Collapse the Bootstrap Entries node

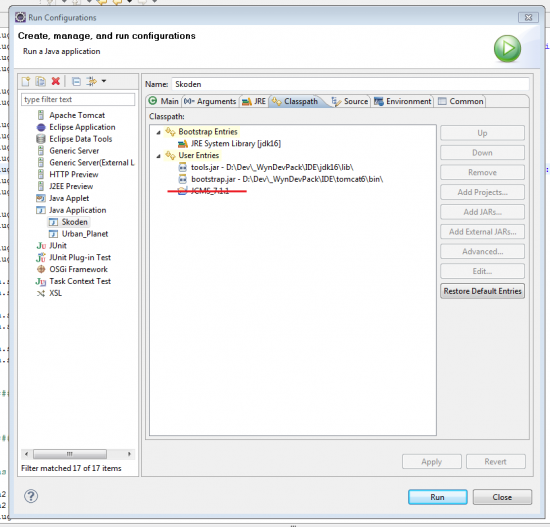point(159,132)
